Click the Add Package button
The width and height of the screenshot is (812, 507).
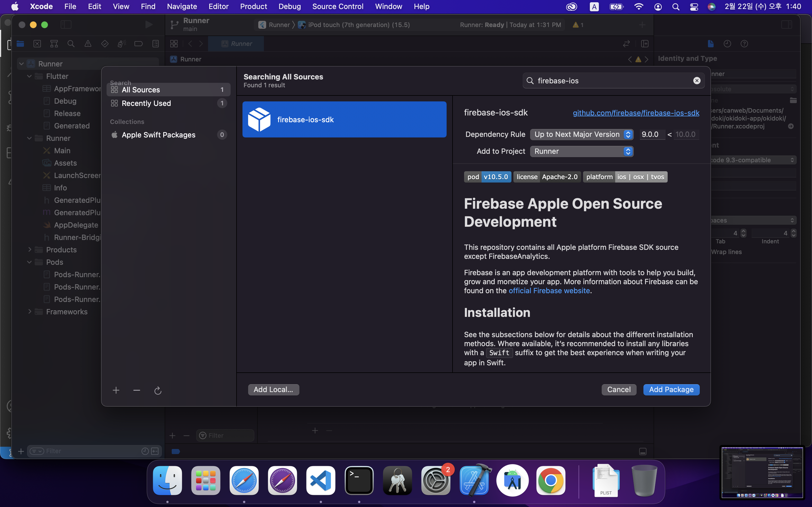(671, 390)
